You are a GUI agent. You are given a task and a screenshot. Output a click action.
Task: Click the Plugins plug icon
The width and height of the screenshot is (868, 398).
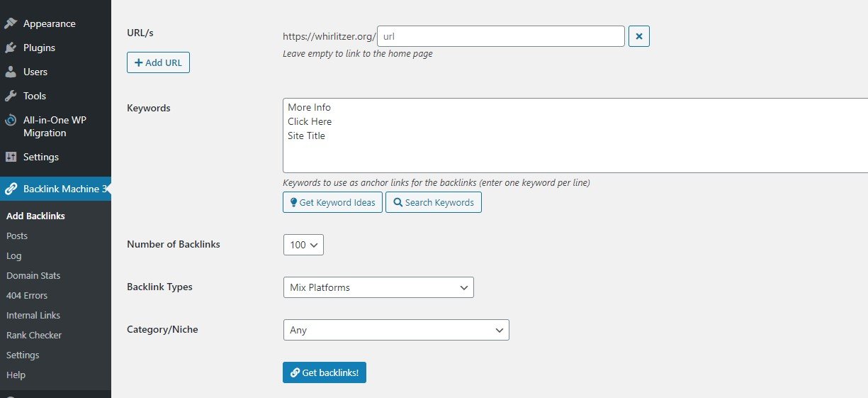11,48
